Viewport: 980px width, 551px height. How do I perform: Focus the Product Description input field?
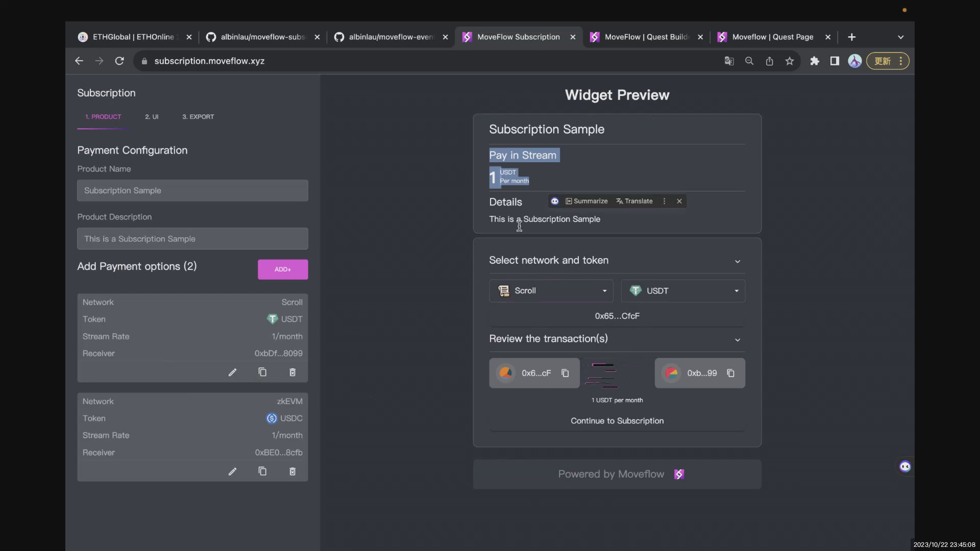tap(192, 239)
